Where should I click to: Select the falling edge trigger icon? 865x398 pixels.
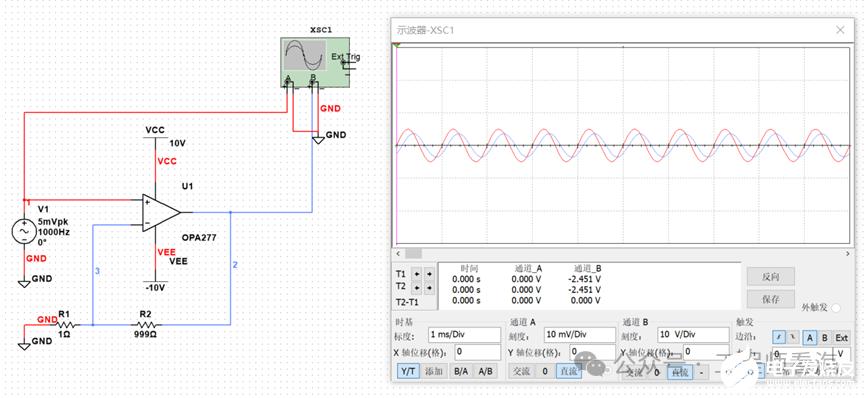click(x=793, y=338)
